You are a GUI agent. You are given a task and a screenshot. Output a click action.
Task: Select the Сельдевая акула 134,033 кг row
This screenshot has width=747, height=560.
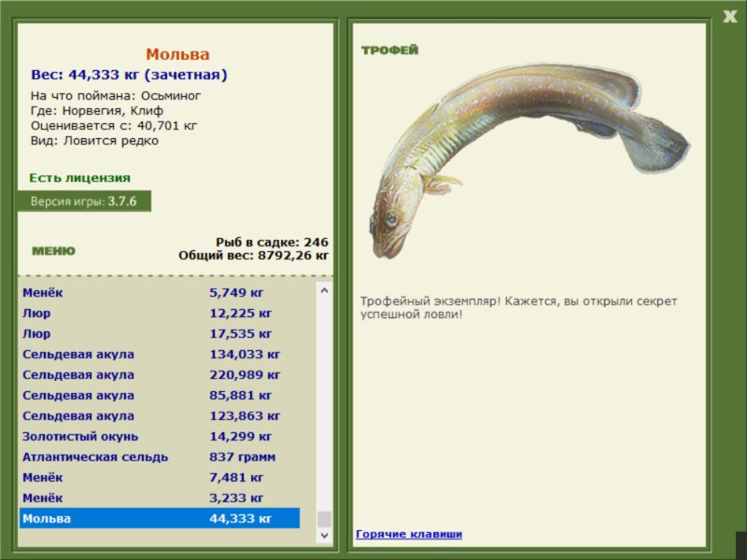[160, 354]
